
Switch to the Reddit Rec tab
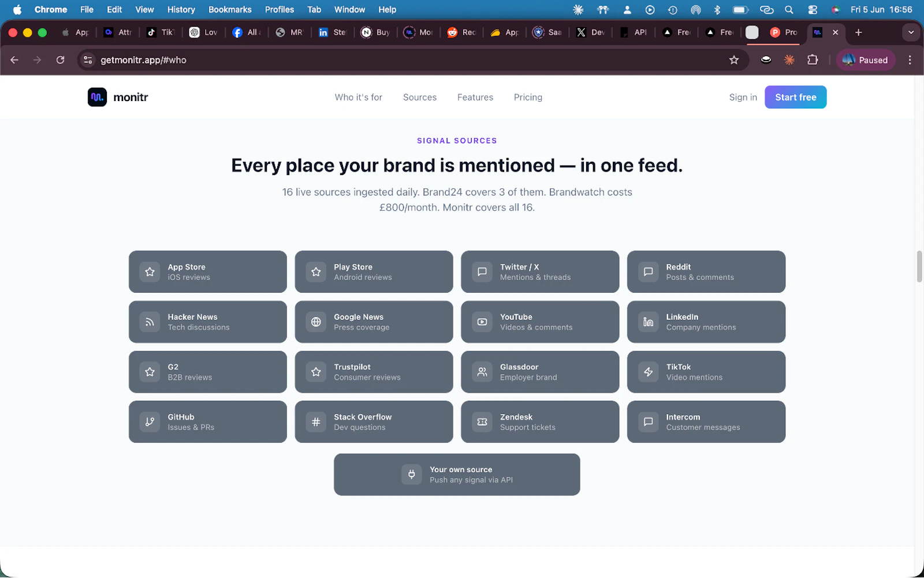pos(461,32)
